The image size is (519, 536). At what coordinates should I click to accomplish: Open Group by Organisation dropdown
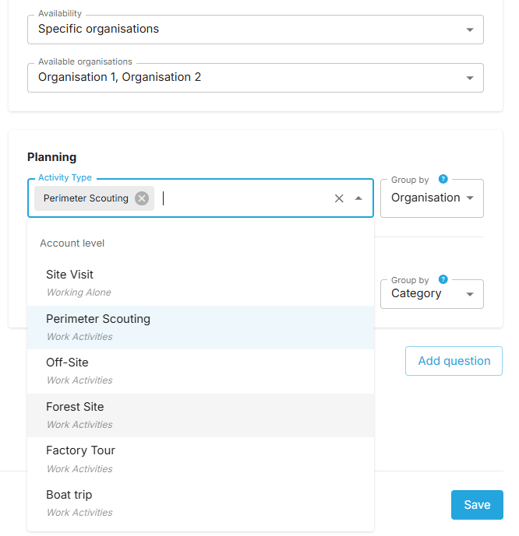[432, 198]
